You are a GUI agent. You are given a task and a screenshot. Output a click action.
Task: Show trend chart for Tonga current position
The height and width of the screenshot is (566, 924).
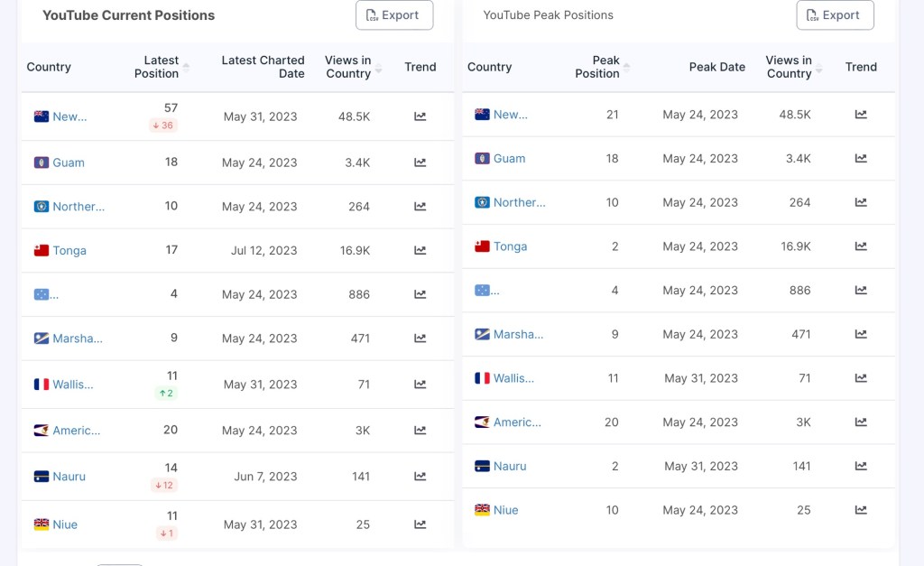420,250
